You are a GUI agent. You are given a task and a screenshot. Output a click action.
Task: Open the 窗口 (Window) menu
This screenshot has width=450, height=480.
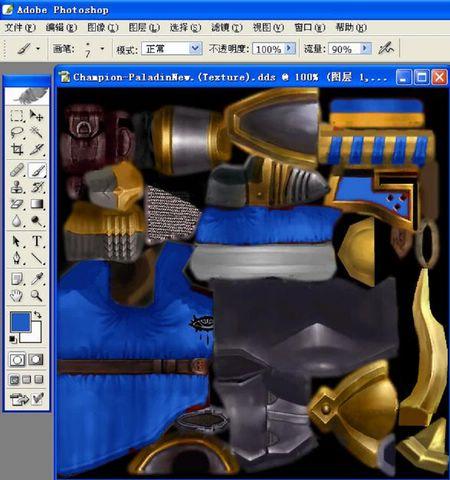[x=309, y=27]
